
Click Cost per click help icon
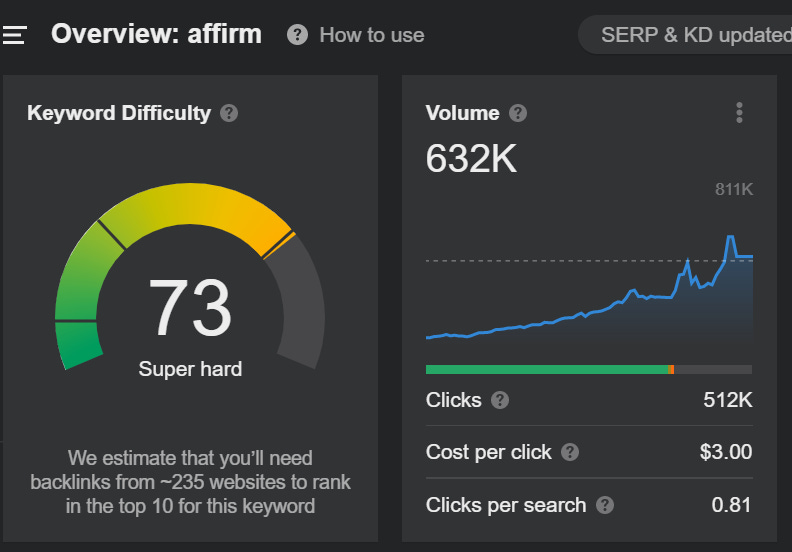tap(570, 452)
